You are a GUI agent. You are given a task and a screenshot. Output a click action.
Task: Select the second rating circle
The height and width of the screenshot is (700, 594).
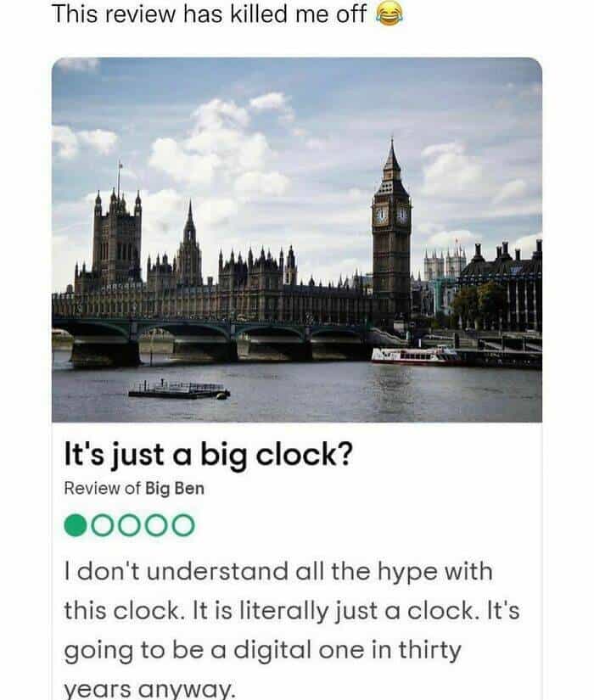[x=103, y=525]
